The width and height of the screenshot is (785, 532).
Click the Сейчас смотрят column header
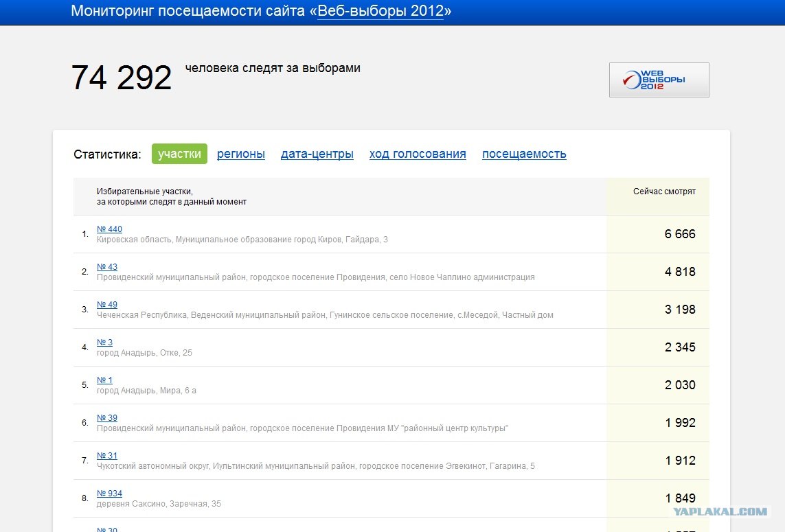tap(663, 192)
